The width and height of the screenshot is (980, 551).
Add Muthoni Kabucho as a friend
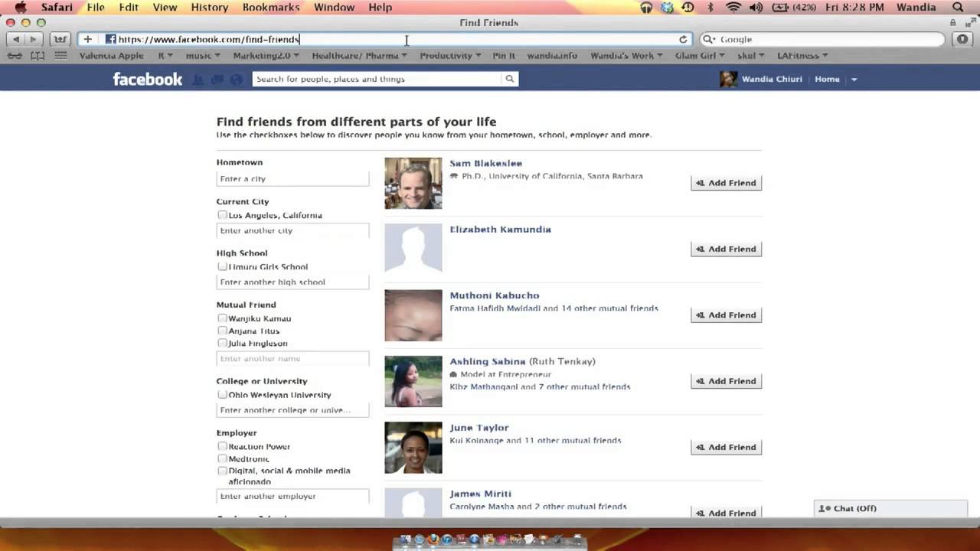(x=726, y=315)
